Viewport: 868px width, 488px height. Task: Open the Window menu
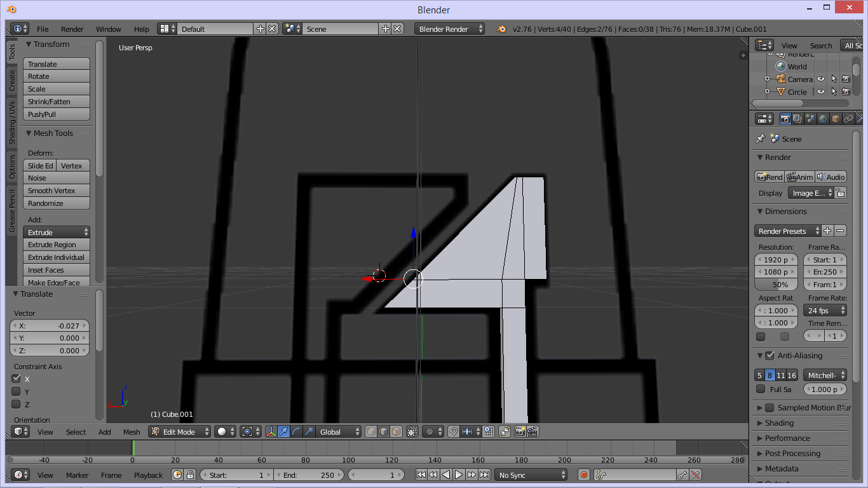pyautogui.click(x=109, y=29)
